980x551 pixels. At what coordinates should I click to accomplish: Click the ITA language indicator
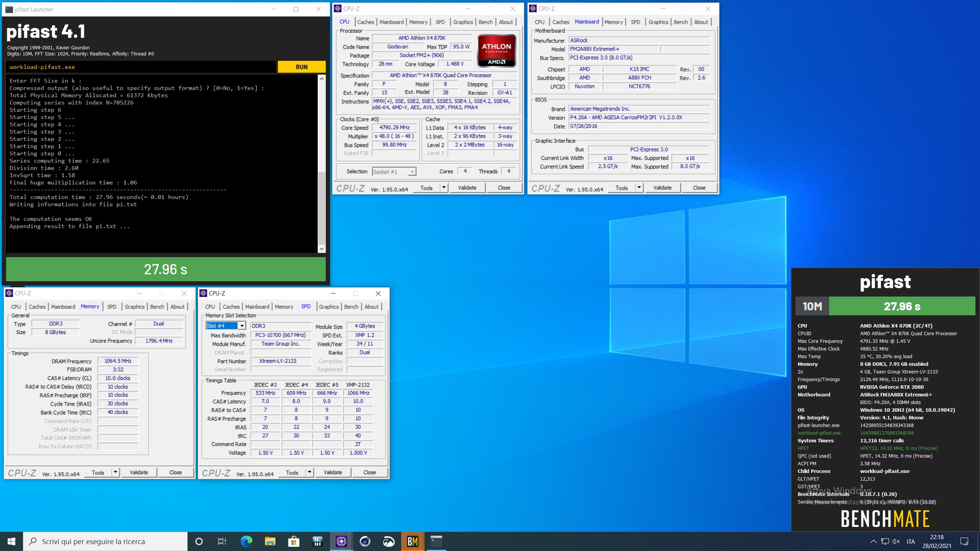pyautogui.click(x=911, y=541)
